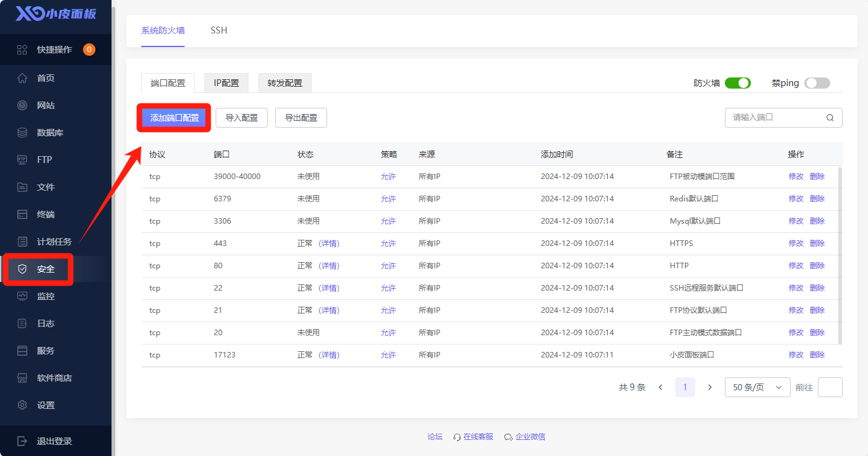Click the search magnifier in port box

coord(830,118)
